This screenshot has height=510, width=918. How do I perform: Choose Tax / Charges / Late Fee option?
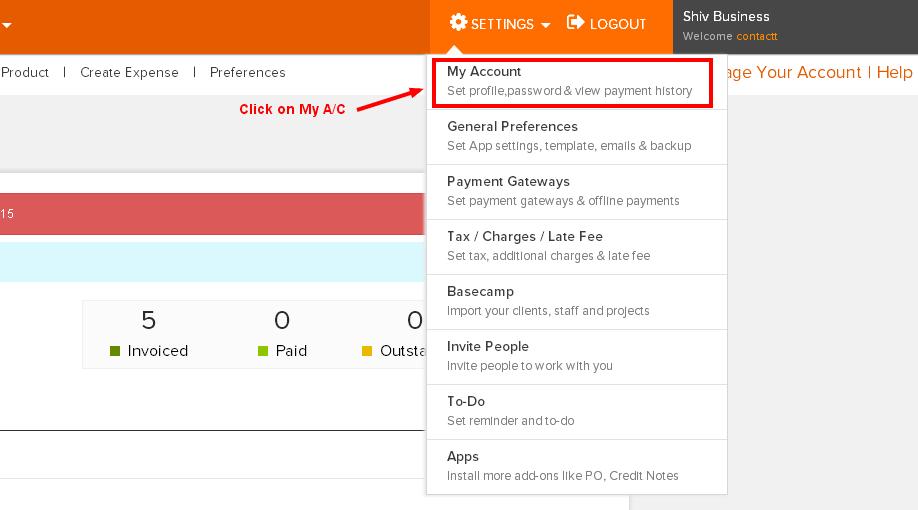(x=577, y=247)
